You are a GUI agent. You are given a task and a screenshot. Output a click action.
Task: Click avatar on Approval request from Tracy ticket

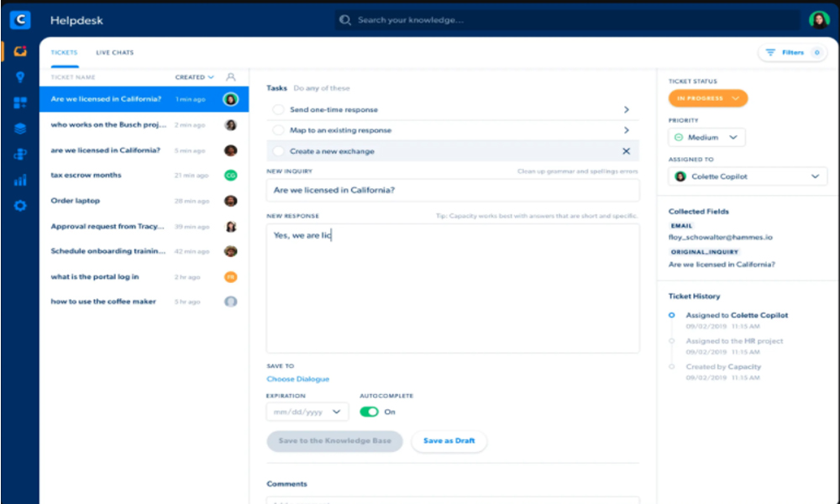click(231, 227)
